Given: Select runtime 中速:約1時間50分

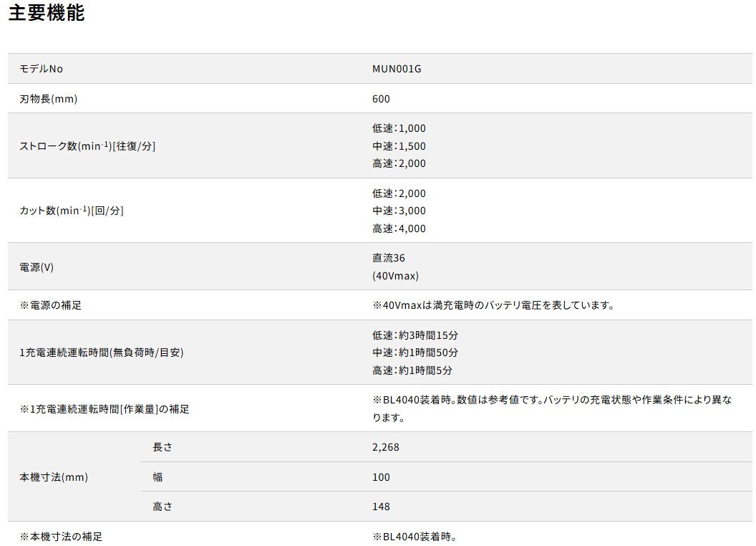Looking at the screenshot, I should click(x=415, y=353).
